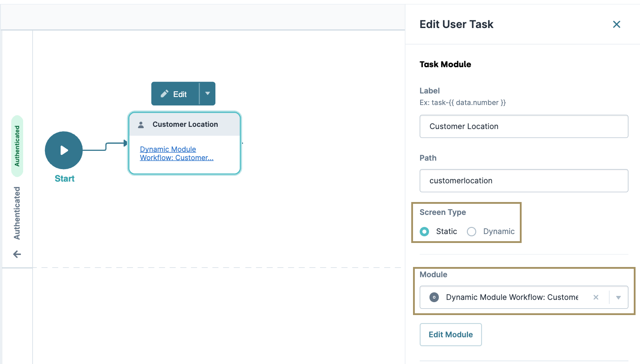
Task: Select the green Authenticated badge
Action: click(x=18, y=146)
